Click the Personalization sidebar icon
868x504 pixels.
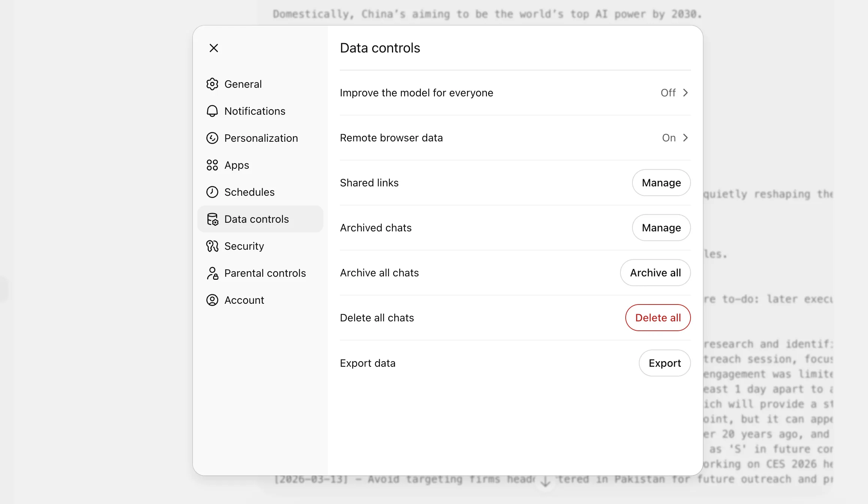[x=212, y=138]
